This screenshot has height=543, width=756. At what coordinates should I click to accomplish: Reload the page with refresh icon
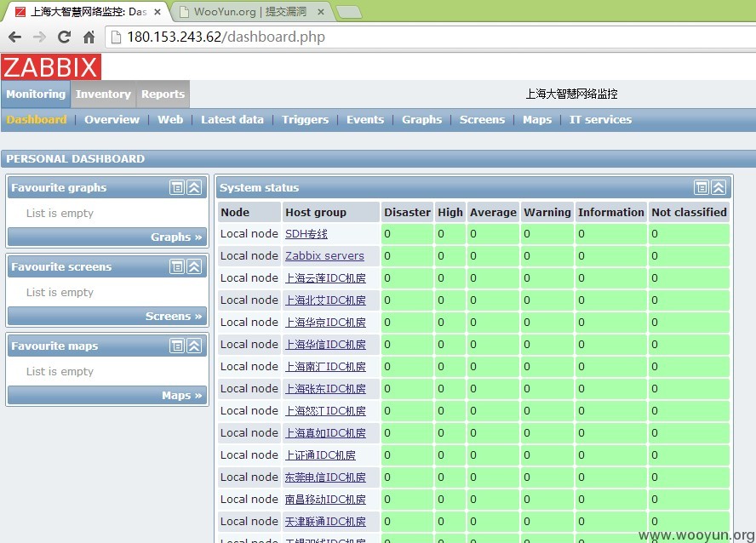point(64,37)
